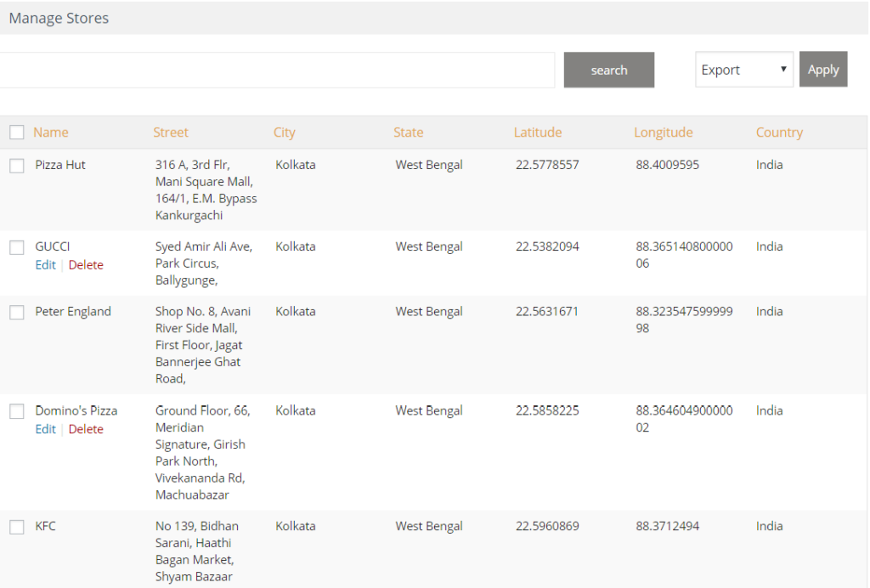Check the GUCCI row checkbox
The width and height of the screenshot is (870, 588).
coord(17,247)
